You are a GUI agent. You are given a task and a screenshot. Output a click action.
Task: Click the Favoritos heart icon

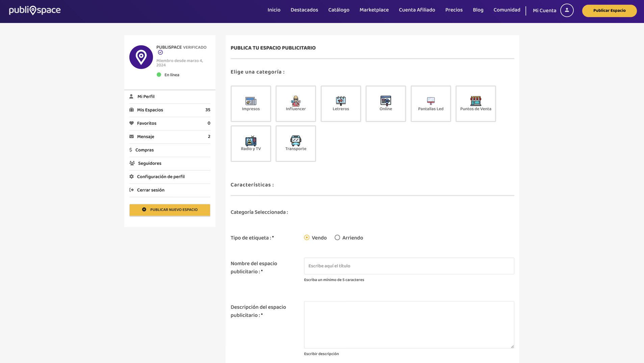click(x=131, y=123)
